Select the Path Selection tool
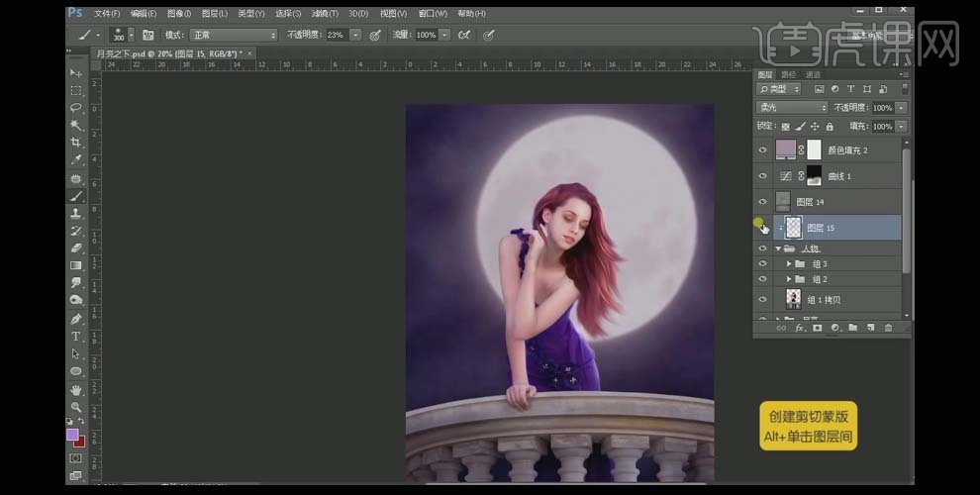The image size is (980, 495). click(x=76, y=353)
